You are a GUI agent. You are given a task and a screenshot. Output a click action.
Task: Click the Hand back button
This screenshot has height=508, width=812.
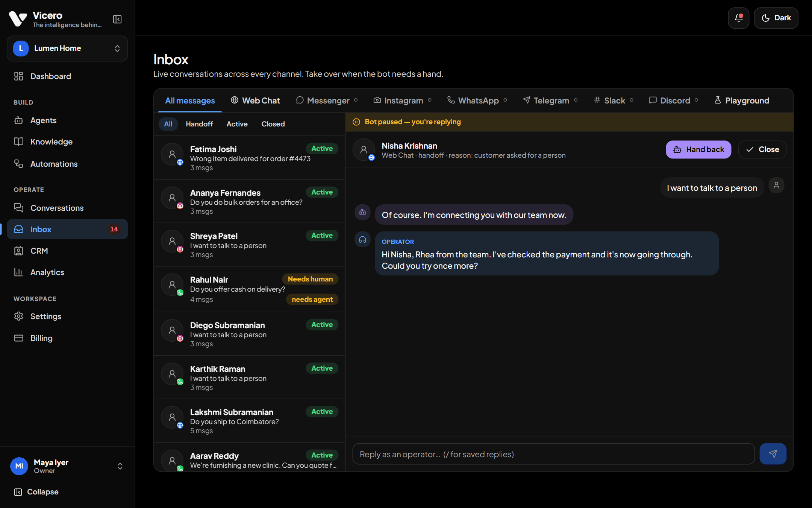tap(698, 150)
